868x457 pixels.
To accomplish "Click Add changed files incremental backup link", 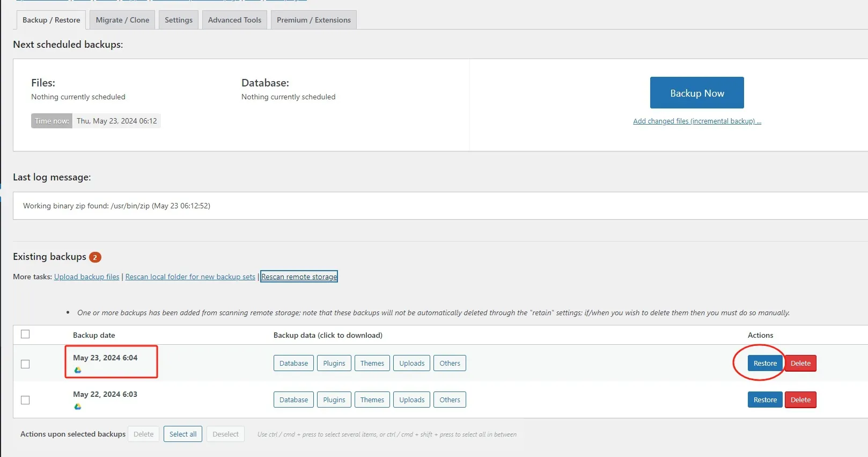I will click(x=697, y=121).
